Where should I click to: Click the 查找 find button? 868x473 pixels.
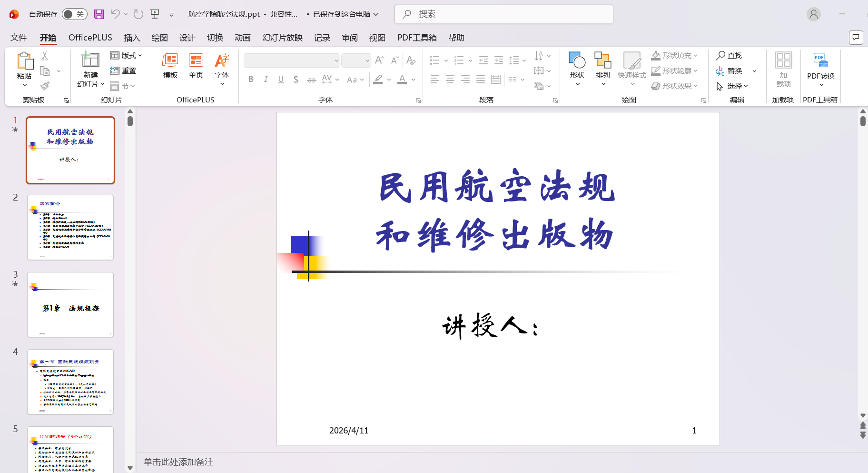[730, 56]
